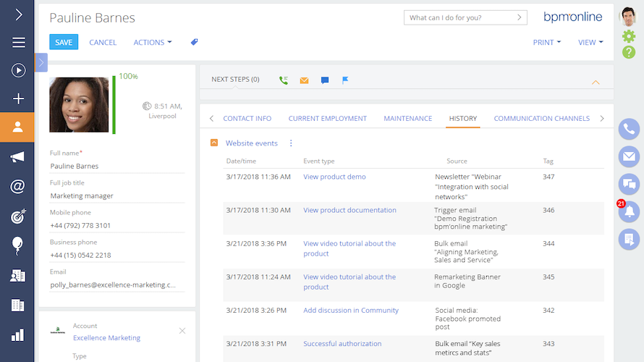Click the 'What can I do for you?' search field
Viewport: 644px width, 362px height.
pyautogui.click(x=465, y=17)
